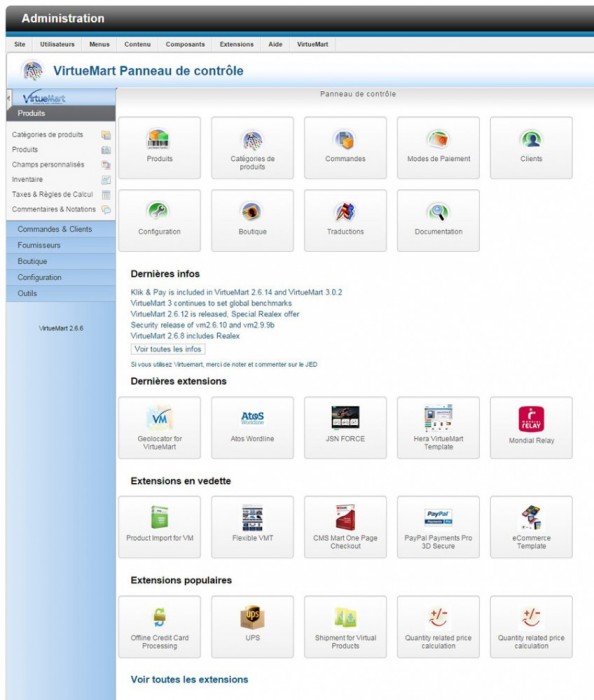Collapse the sidebar with the arrow toggle
The height and width of the screenshot is (700, 594).
tap(8, 98)
